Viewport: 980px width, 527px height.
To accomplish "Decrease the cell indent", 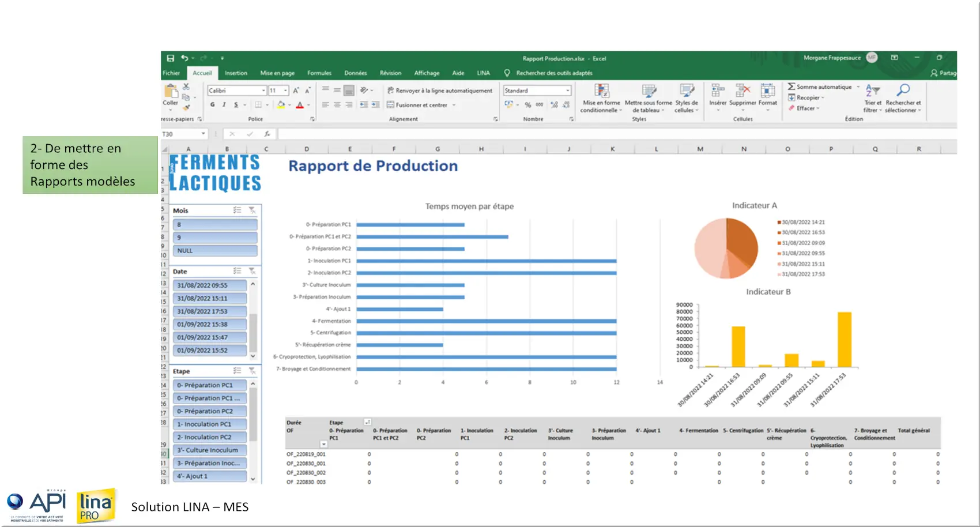I will pyautogui.click(x=364, y=105).
